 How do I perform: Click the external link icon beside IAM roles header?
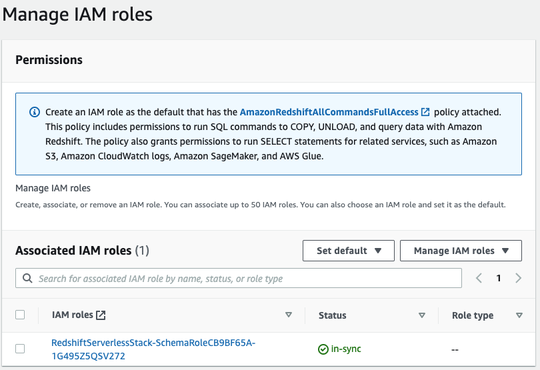101,315
